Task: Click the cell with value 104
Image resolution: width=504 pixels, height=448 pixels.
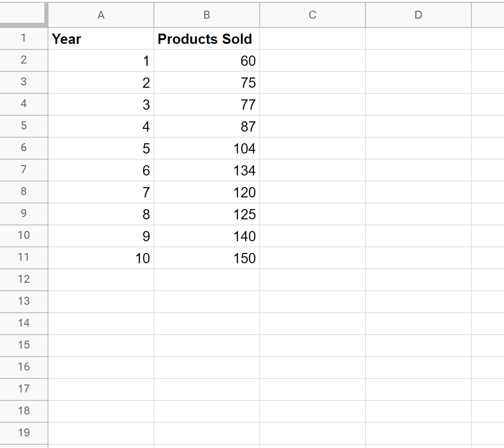Action: pyautogui.click(x=207, y=148)
